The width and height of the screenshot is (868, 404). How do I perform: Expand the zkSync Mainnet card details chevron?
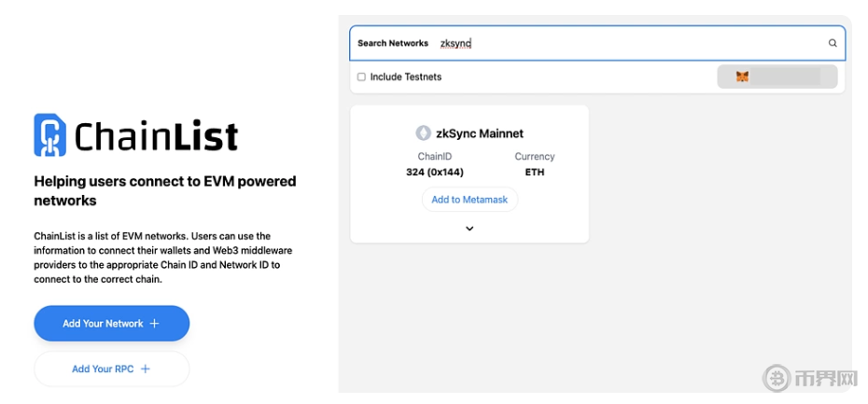click(469, 229)
